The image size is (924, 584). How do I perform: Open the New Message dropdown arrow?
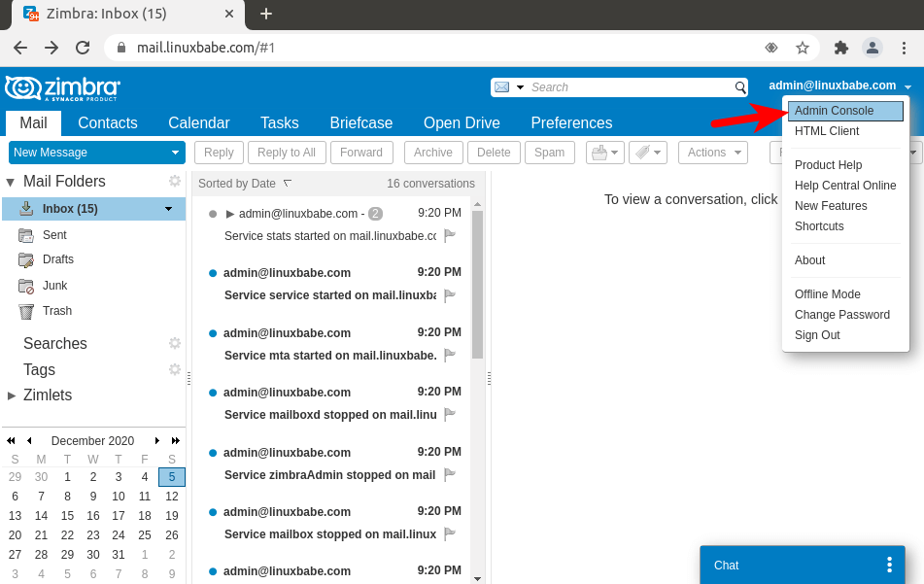(175, 153)
